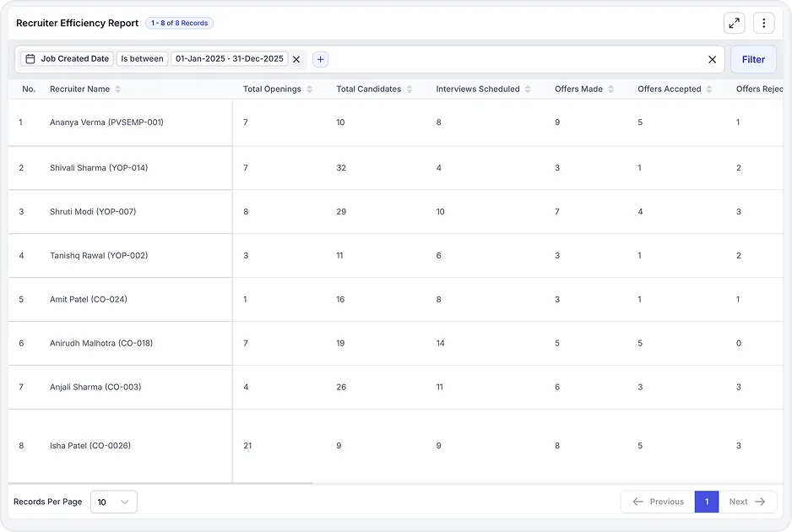The height and width of the screenshot is (532, 792).
Task: Add a new filter with plus button
Action: coord(320,60)
